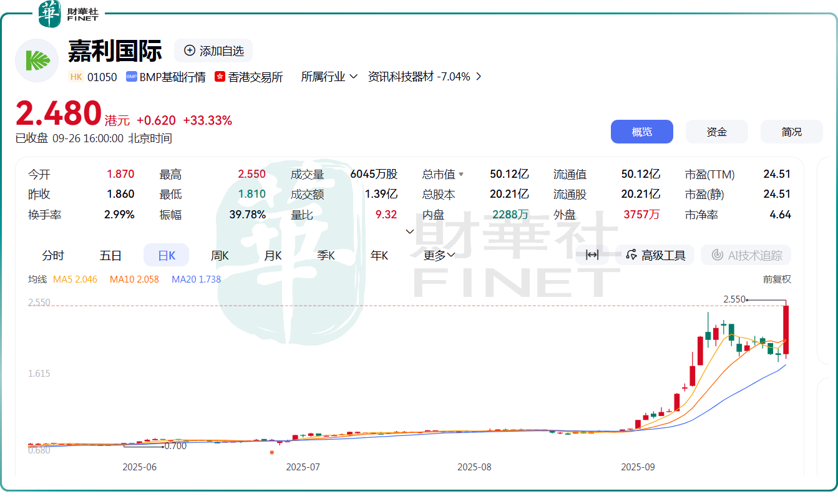Click the 香港交易所 red flag icon
The width and height of the screenshot is (838, 504).
[x=220, y=77]
